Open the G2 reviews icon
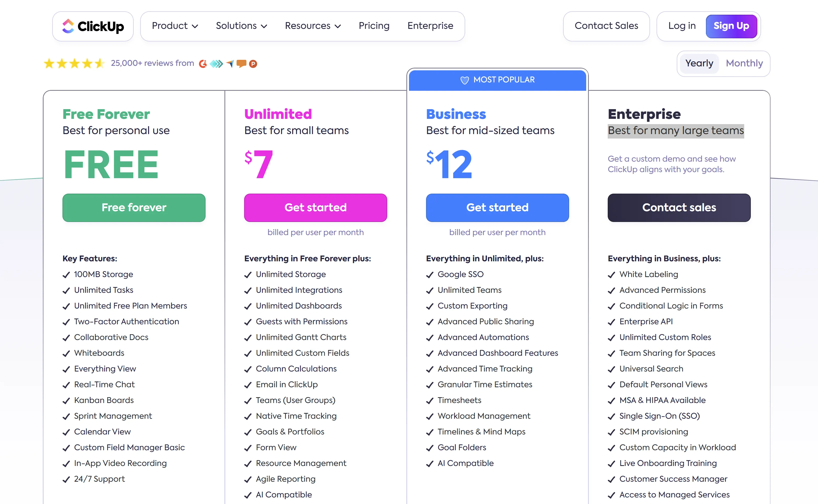This screenshot has height=504, width=818. tap(203, 64)
